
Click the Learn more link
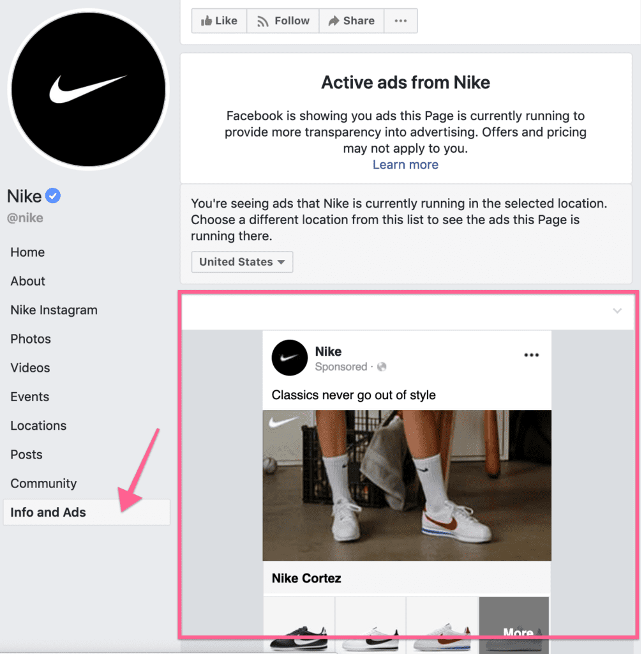point(405,165)
